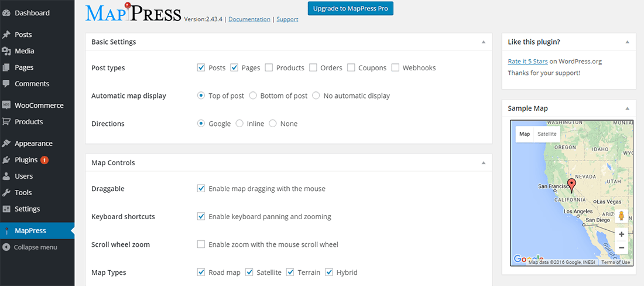Open the Media menu item

37,51
